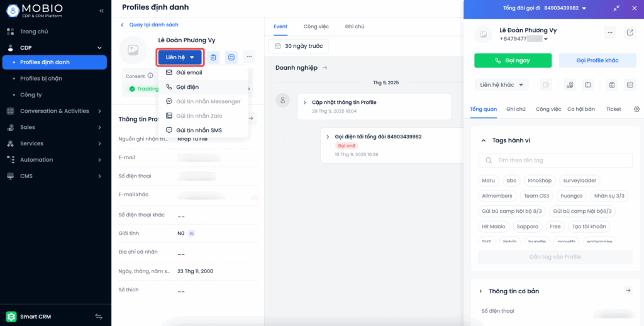This screenshot has height=326, width=644.
Task: Switch to the Cơ hội bán tab
Action: [x=580, y=110]
